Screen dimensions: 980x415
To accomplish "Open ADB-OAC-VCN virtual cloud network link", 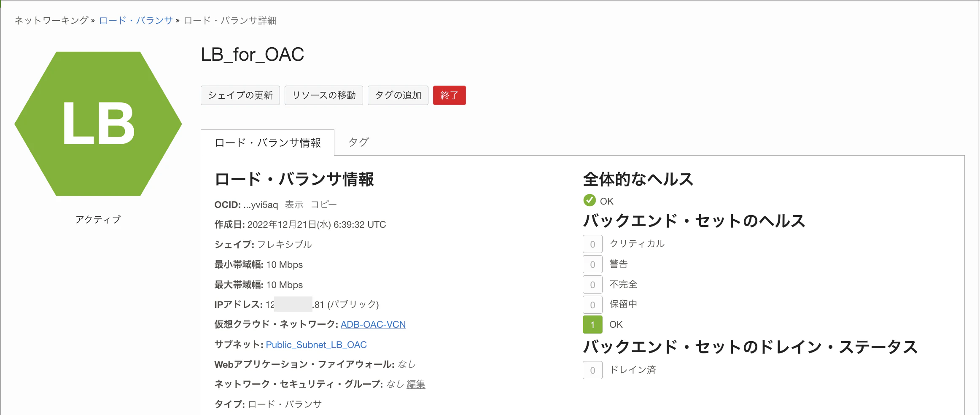I will 373,324.
